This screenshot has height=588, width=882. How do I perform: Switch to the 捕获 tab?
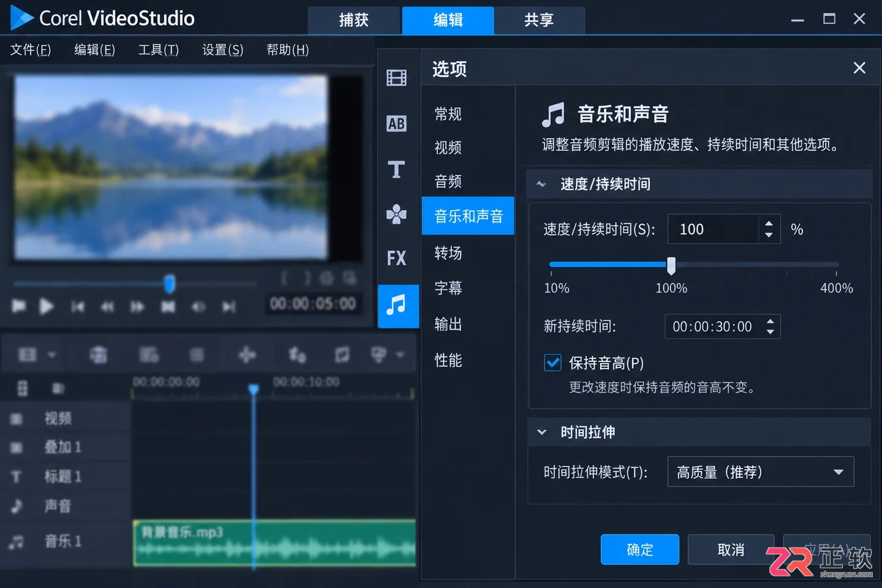(x=354, y=20)
